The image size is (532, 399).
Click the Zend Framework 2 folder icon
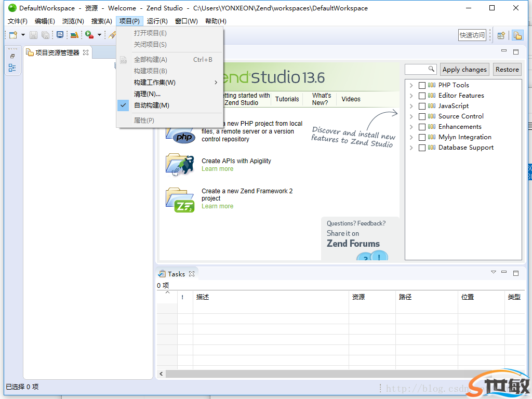(x=180, y=200)
